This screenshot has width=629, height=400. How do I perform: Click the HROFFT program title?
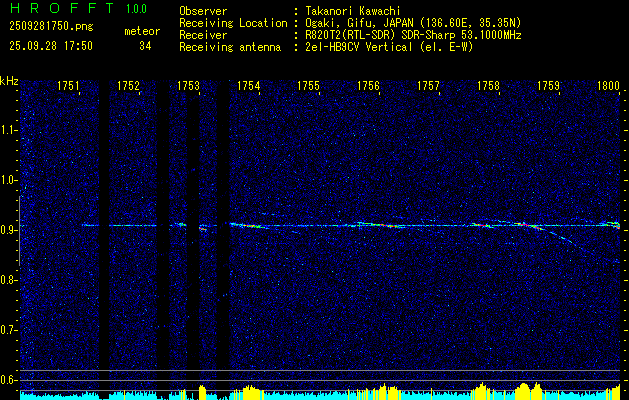click(x=63, y=8)
